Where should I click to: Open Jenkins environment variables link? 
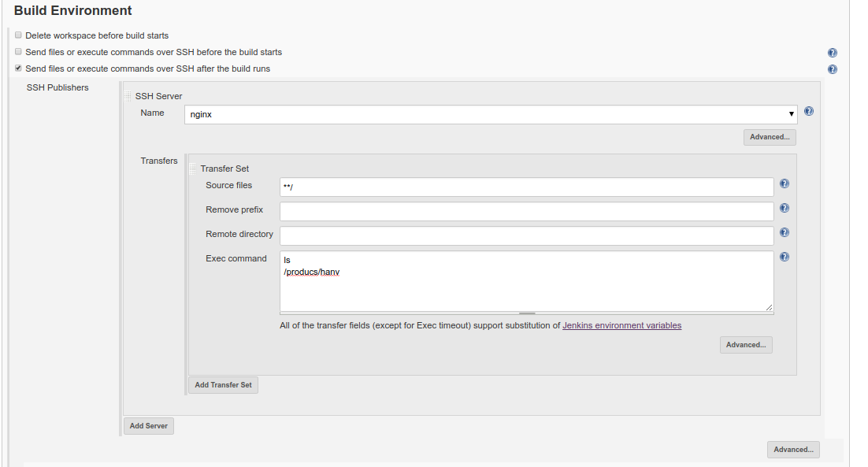pyautogui.click(x=621, y=326)
